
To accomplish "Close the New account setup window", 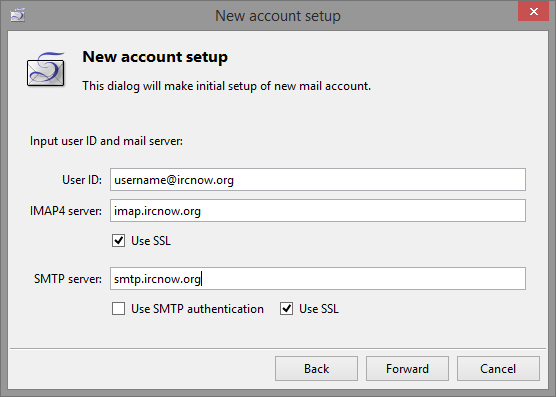I will point(533,11).
